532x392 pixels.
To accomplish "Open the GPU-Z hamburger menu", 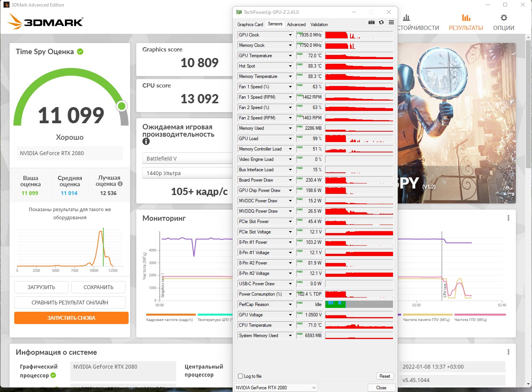I will (x=391, y=22).
